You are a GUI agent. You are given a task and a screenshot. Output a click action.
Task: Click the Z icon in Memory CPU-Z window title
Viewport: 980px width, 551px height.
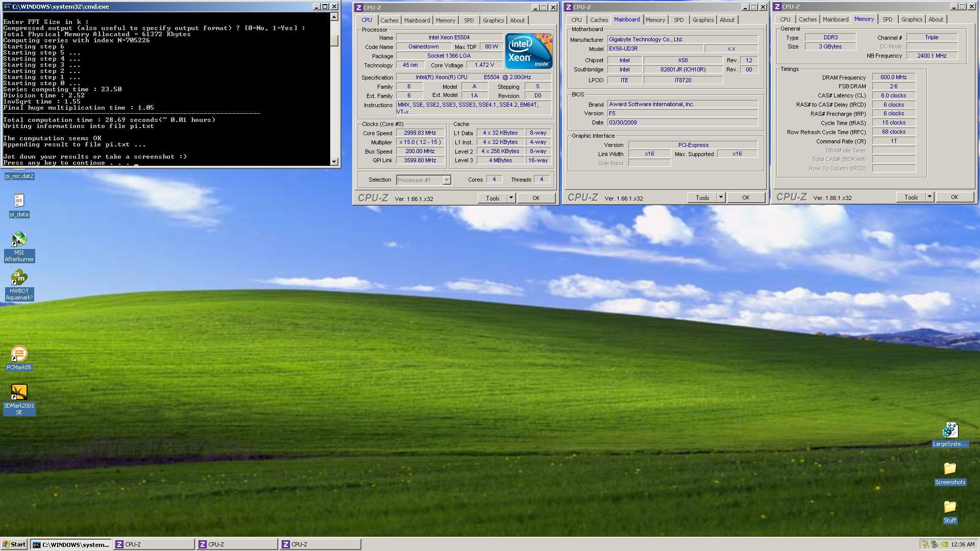pos(777,7)
